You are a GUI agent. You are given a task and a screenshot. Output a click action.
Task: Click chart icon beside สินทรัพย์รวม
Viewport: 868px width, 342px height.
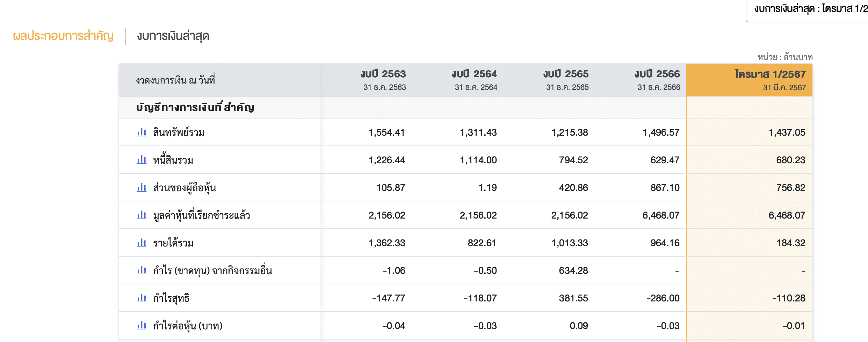(142, 132)
